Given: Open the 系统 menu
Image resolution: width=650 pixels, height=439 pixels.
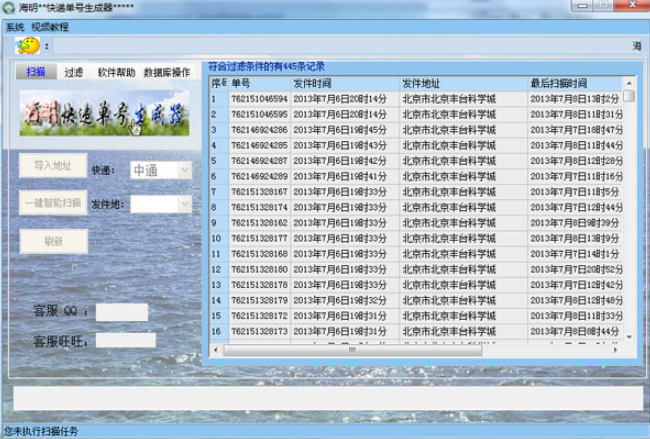Looking at the screenshot, I should pos(14,26).
